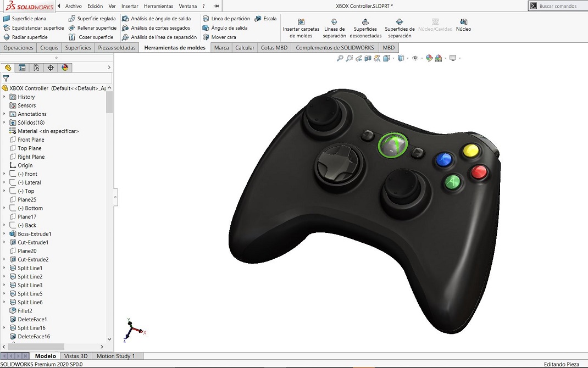The width and height of the screenshot is (588, 368).
Task: Run Análisis de línea de separación
Action: click(159, 37)
